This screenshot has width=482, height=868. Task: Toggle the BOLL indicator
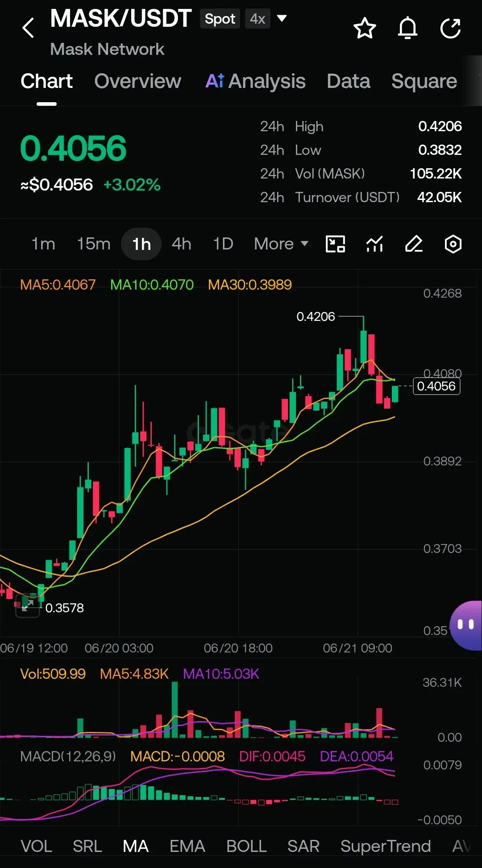click(246, 846)
